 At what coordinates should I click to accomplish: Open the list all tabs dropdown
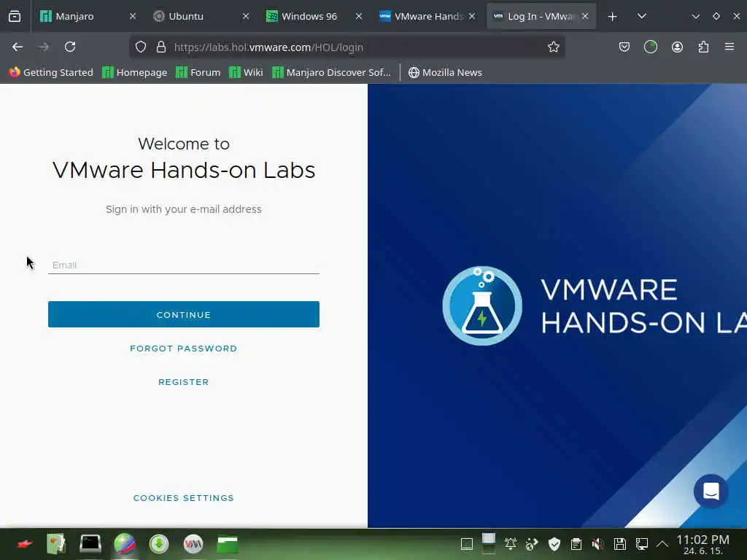click(x=642, y=16)
